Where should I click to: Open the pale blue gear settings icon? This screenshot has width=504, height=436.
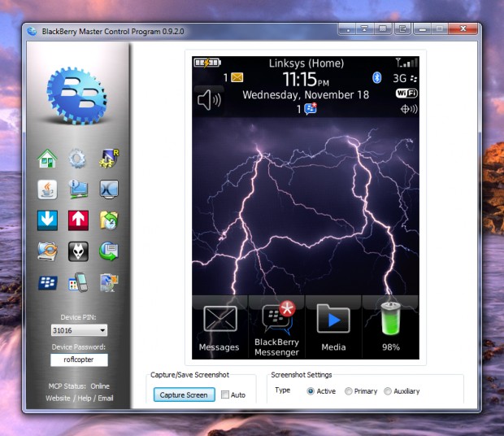[77, 158]
